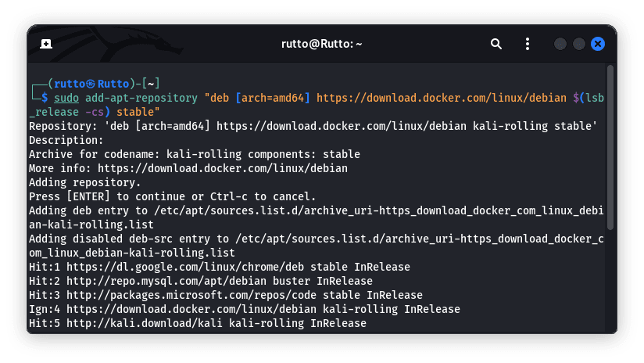The height and width of the screenshot is (363, 644).
Task: Maximize the terminal window
Action: pos(578,44)
